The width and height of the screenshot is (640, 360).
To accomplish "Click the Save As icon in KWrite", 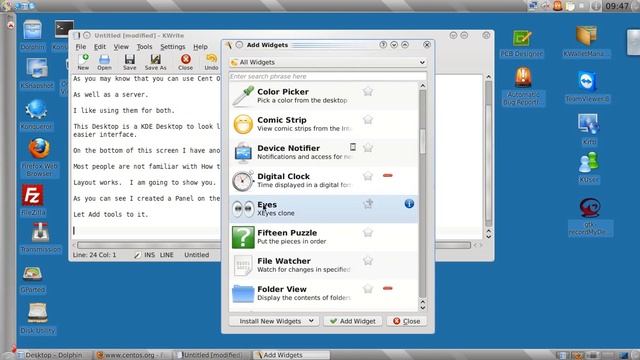I will pos(156,62).
